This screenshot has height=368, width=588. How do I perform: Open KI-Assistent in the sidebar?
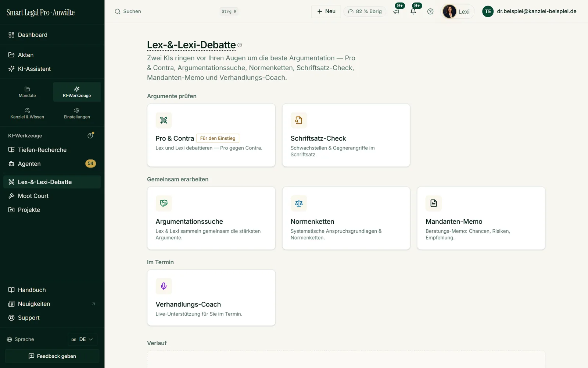(52, 69)
